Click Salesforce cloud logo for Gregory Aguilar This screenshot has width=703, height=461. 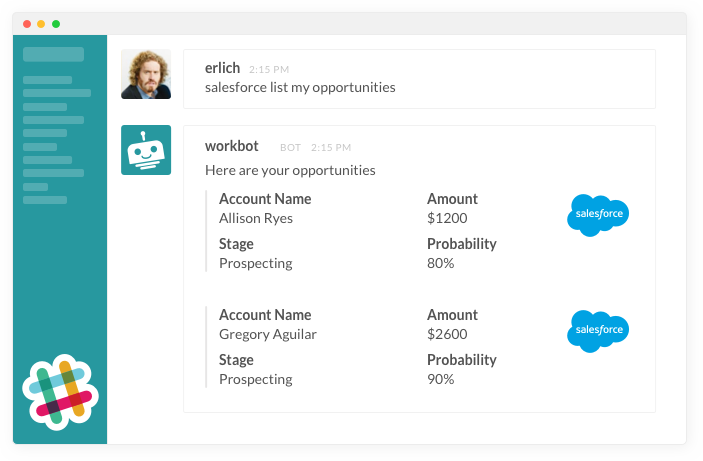click(x=598, y=331)
